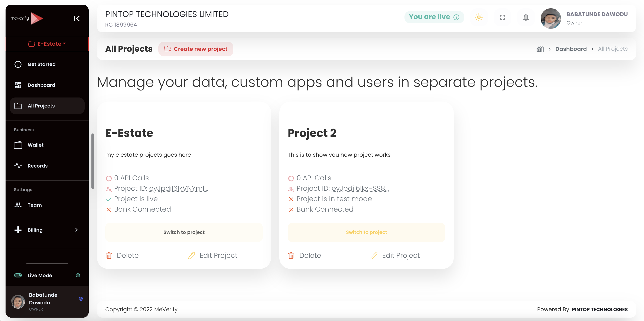Click the home icon in breadcrumb
Image resolution: width=644 pixels, height=321 pixels.
(540, 49)
